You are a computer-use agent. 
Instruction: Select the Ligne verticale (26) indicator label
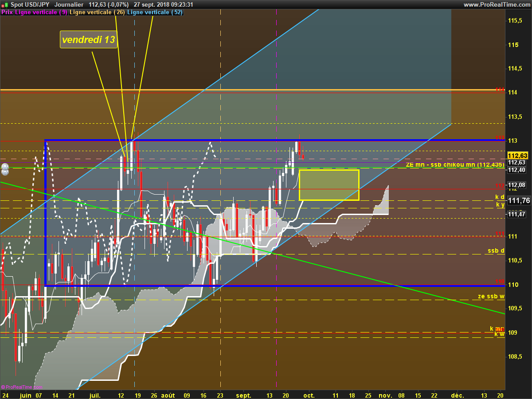point(98,12)
